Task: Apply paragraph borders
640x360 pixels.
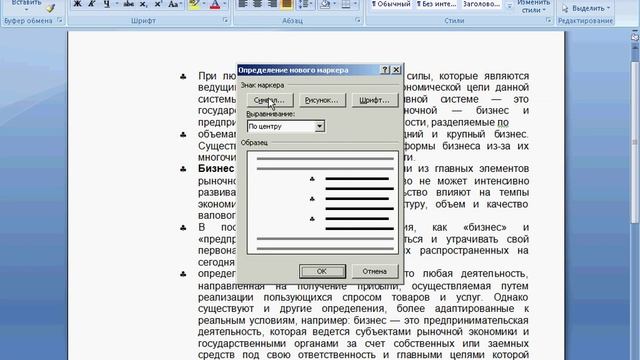Action: [x=346, y=4]
